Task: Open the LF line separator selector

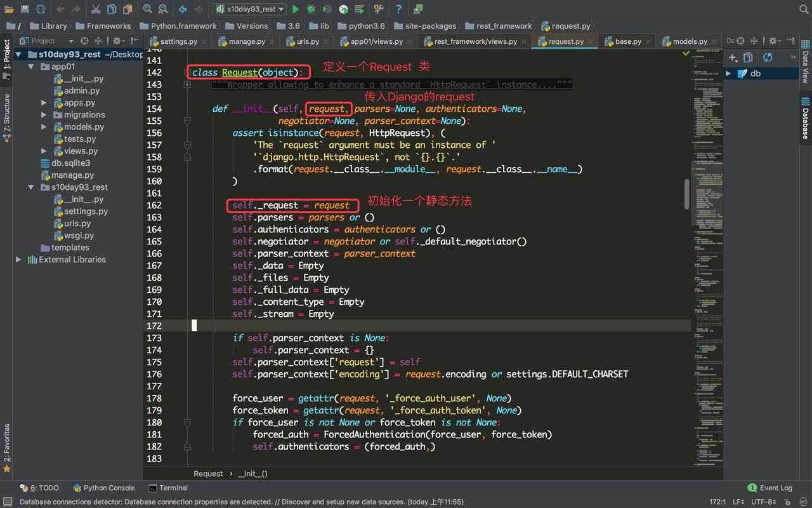Action: click(x=738, y=502)
